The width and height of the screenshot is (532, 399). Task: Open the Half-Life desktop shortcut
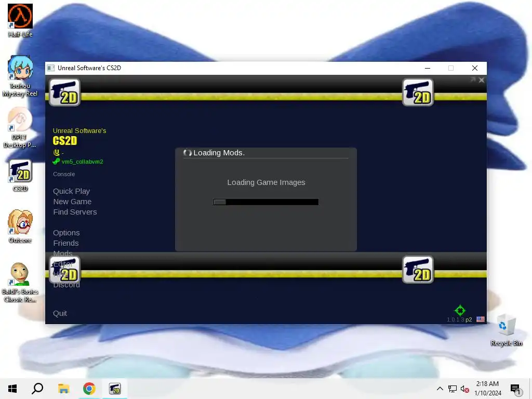click(x=20, y=20)
